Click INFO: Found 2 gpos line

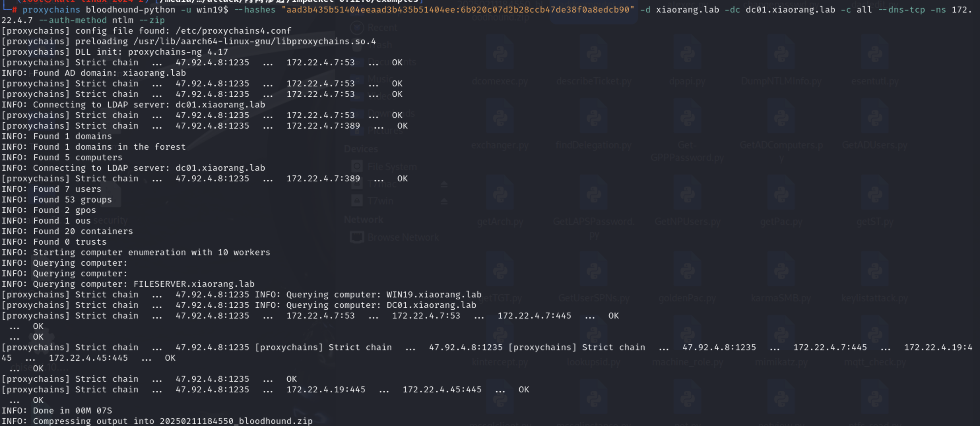49,210
